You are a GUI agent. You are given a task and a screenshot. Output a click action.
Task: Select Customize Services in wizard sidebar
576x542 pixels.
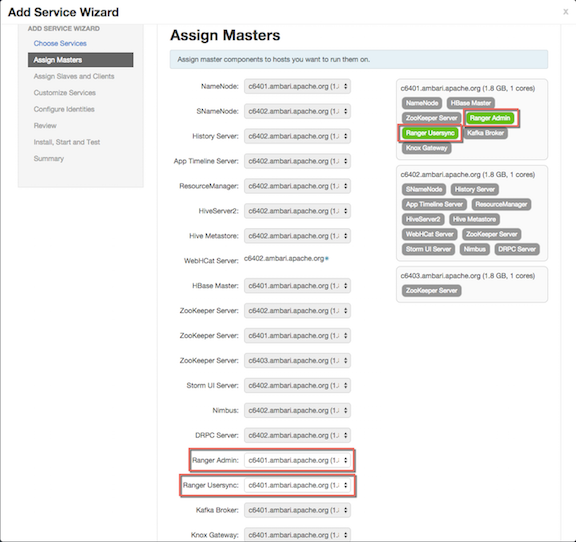pos(65,93)
